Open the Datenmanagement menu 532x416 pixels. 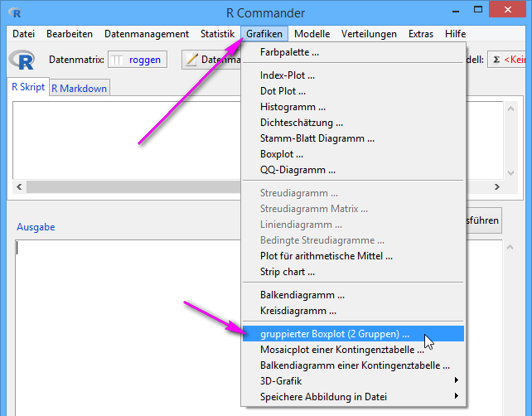tap(147, 34)
